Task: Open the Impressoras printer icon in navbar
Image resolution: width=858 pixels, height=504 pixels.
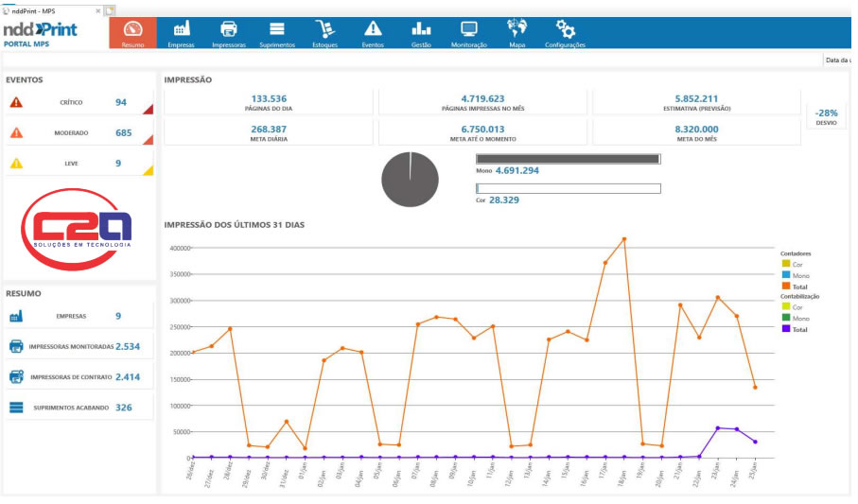Action: tap(229, 29)
